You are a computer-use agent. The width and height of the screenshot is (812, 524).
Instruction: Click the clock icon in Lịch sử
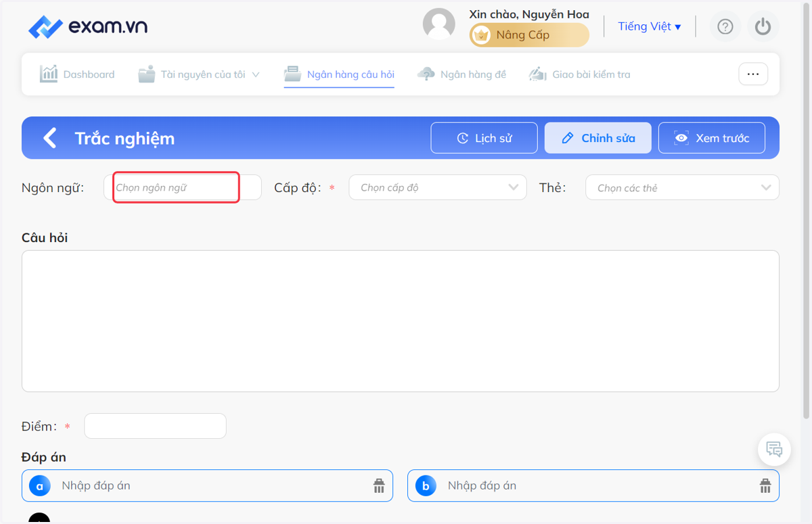click(x=463, y=138)
